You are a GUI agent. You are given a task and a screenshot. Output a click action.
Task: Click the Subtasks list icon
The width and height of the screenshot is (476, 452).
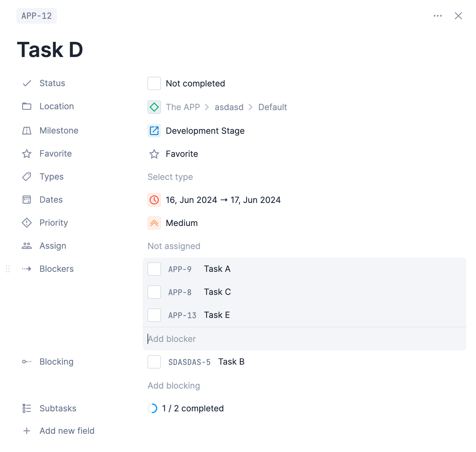[27, 409]
